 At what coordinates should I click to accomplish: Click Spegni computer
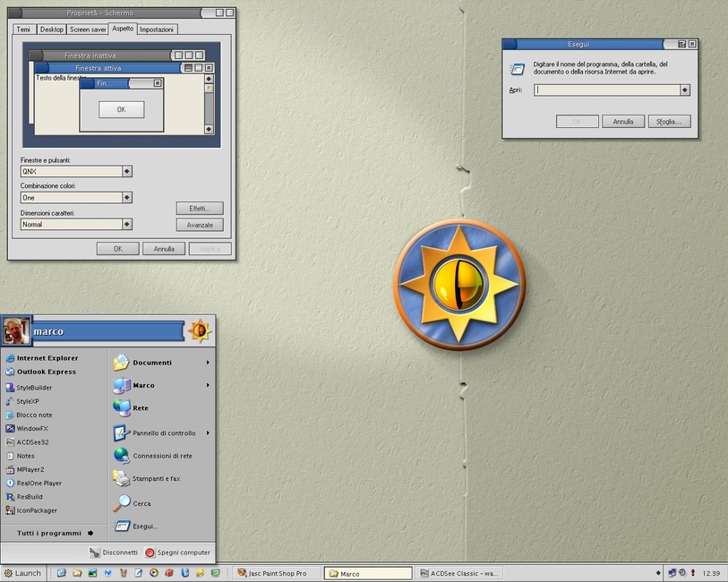pos(178,552)
